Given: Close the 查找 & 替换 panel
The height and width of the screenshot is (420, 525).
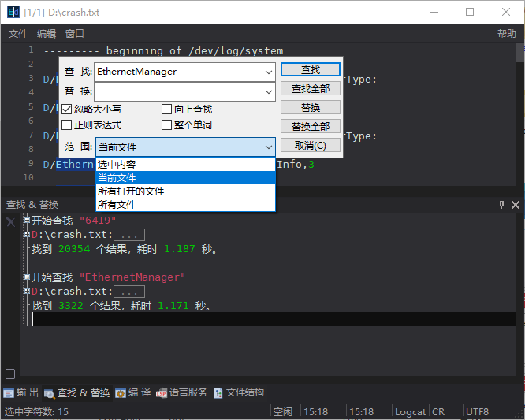Looking at the screenshot, I should (x=516, y=204).
